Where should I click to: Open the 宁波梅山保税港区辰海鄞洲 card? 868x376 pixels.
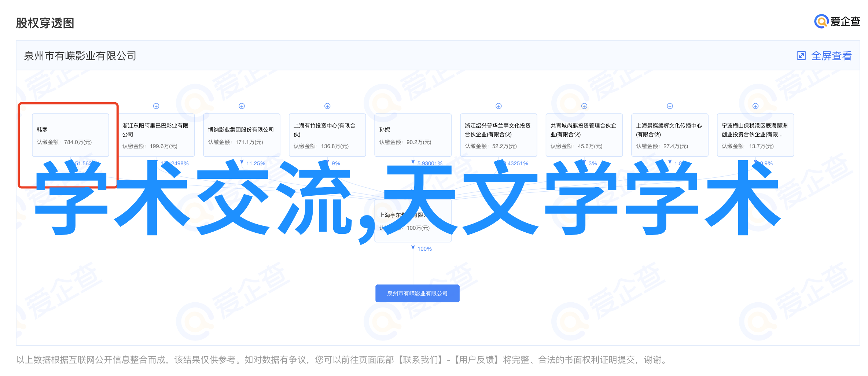pos(755,135)
